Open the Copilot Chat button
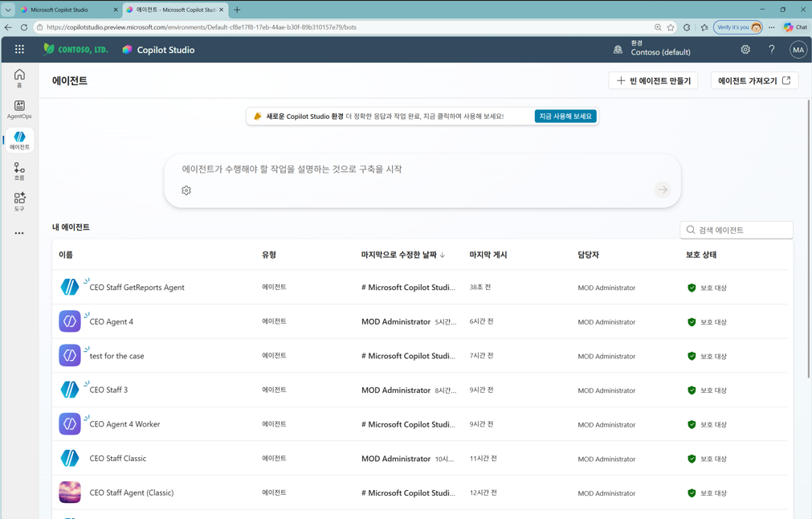This screenshot has width=812, height=519. point(795,27)
